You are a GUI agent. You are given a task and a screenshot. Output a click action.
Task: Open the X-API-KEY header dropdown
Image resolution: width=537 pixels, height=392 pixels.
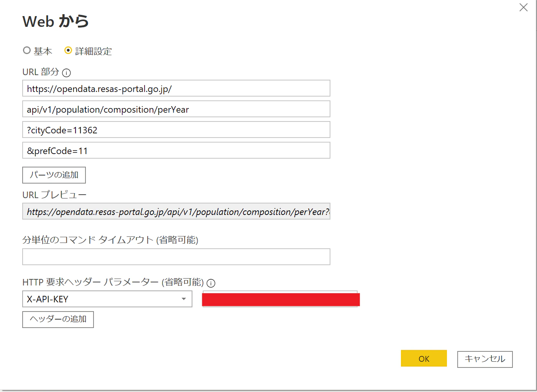pyautogui.click(x=107, y=299)
